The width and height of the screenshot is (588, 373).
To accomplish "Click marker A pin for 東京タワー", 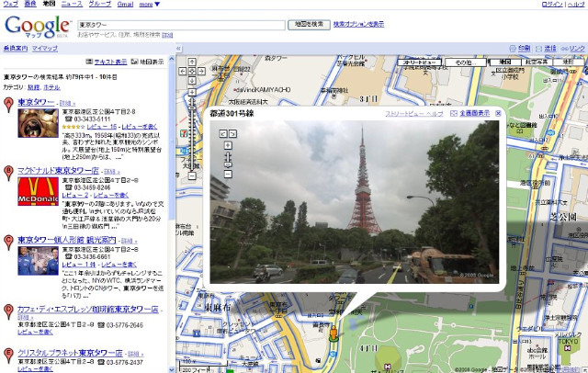I will [8, 105].
